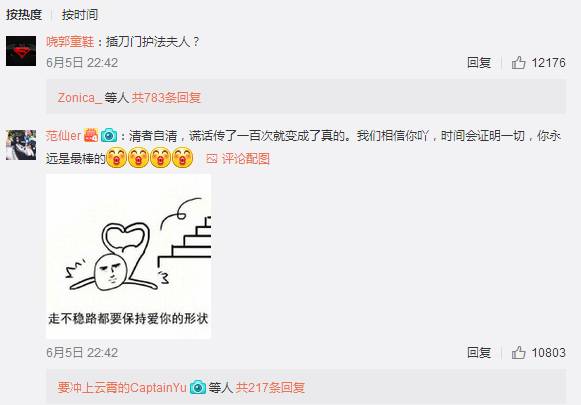Open user 哓郭童鞋's profile link
Image resolution: width=581 pixels, height=405 pixels.
(x=70, y=42)
